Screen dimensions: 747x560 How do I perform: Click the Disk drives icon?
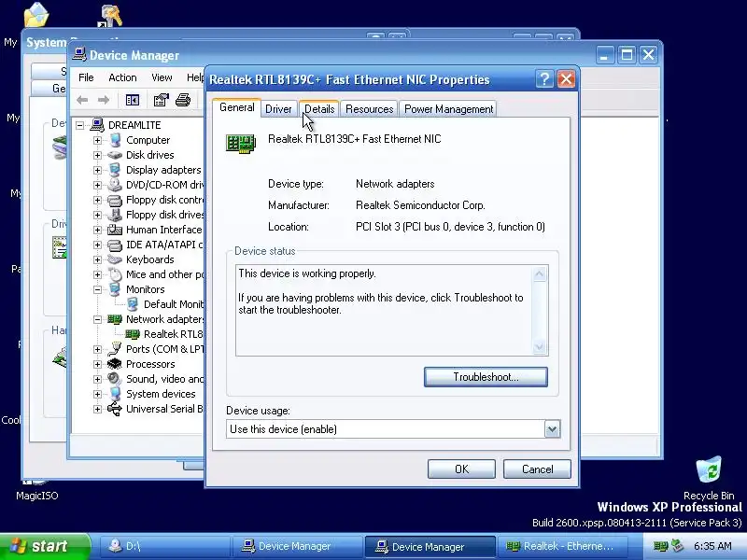coord(115,155)
